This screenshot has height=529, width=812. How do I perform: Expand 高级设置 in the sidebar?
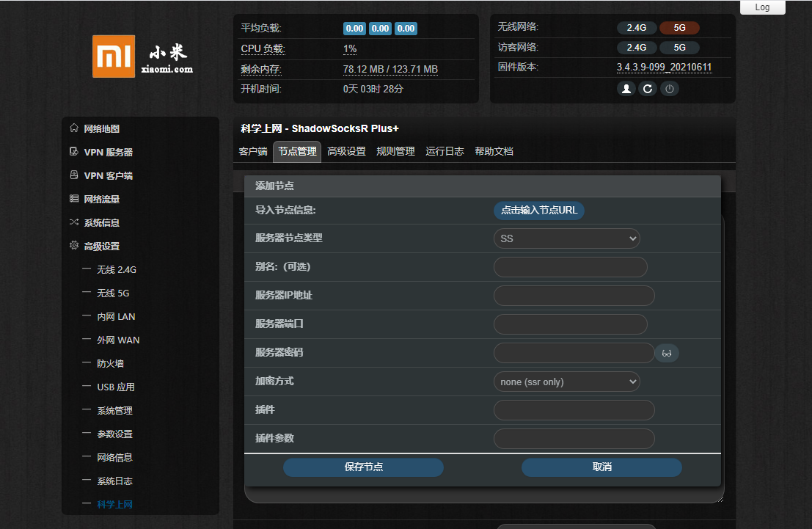pos(101,247)
